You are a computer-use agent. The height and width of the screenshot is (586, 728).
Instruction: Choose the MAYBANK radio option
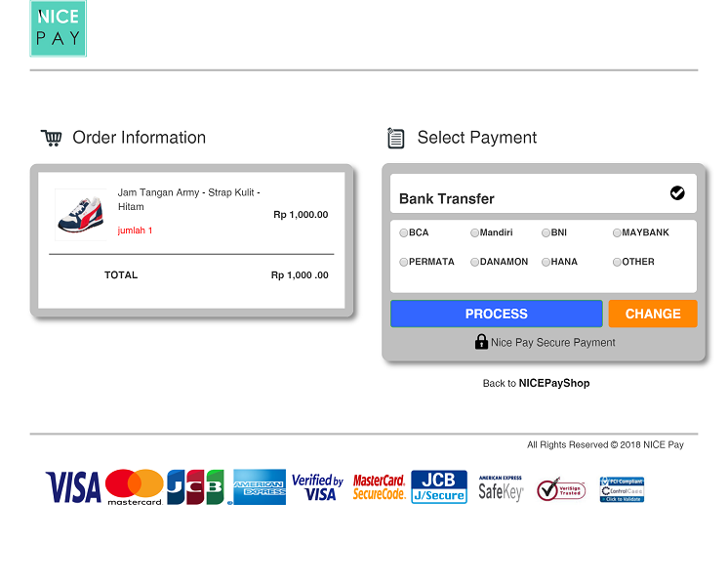pos(617,232)
